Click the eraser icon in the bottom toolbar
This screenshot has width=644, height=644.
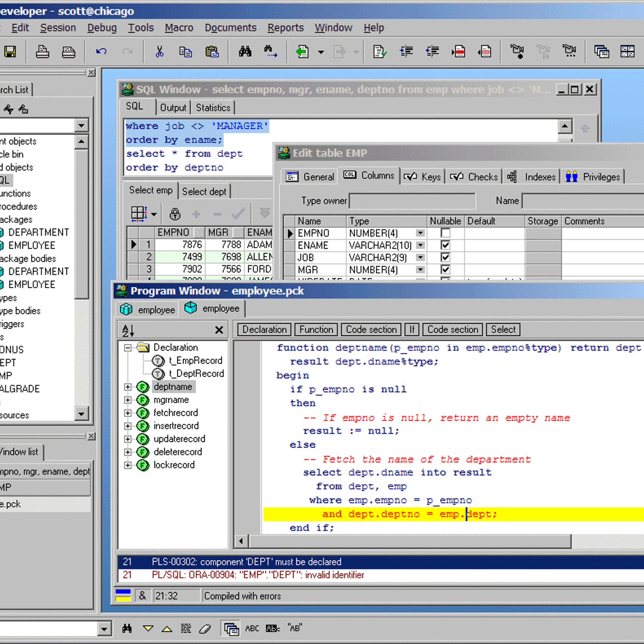pos(205,628)
